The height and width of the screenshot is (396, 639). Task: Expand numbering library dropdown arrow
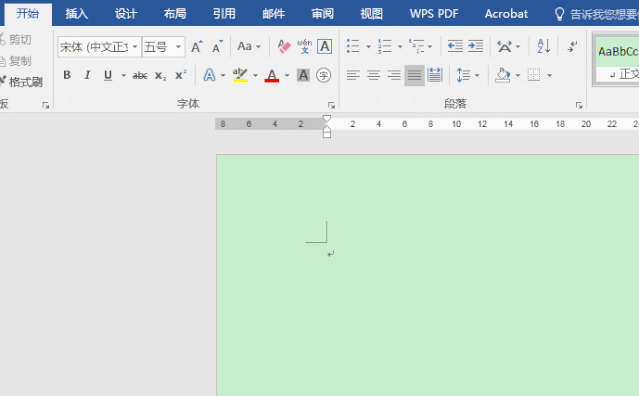[400, 46]
